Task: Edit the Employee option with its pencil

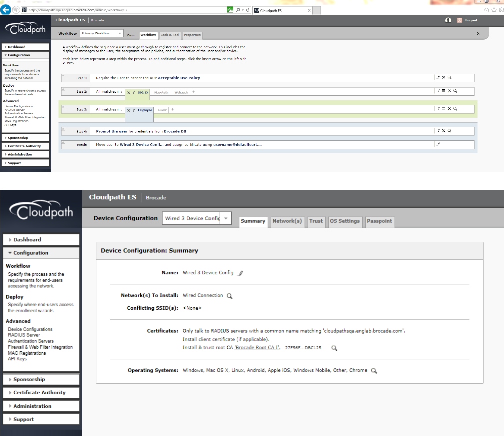Action: pyautogui.click(x=134, y=110)
